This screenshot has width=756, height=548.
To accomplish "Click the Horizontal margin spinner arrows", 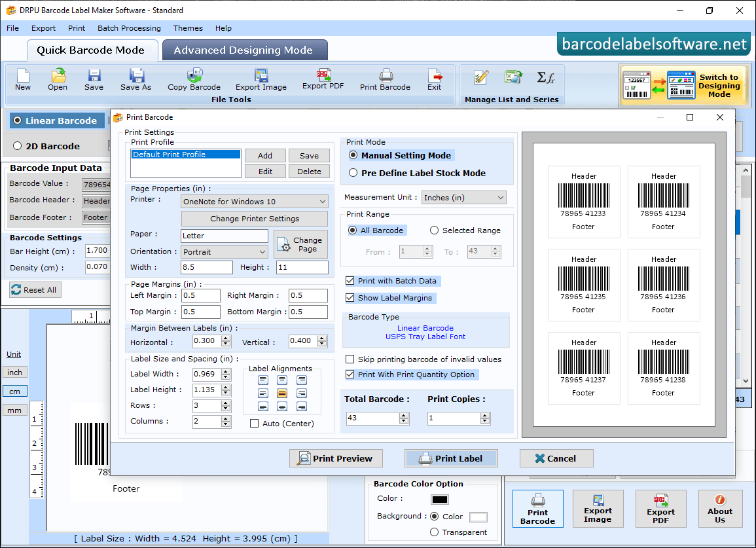I will point(226,341).
